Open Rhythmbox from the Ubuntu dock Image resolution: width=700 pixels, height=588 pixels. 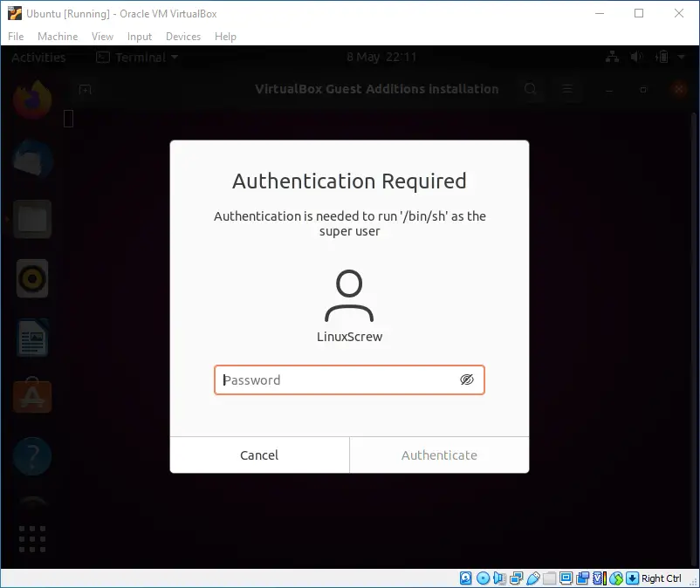(x=32, y=278)
